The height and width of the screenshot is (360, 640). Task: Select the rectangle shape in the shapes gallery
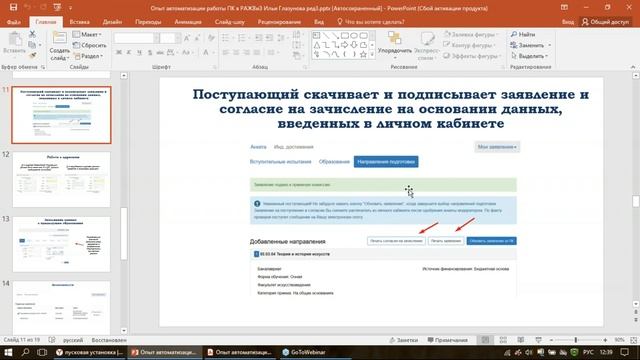coord(345,36)
